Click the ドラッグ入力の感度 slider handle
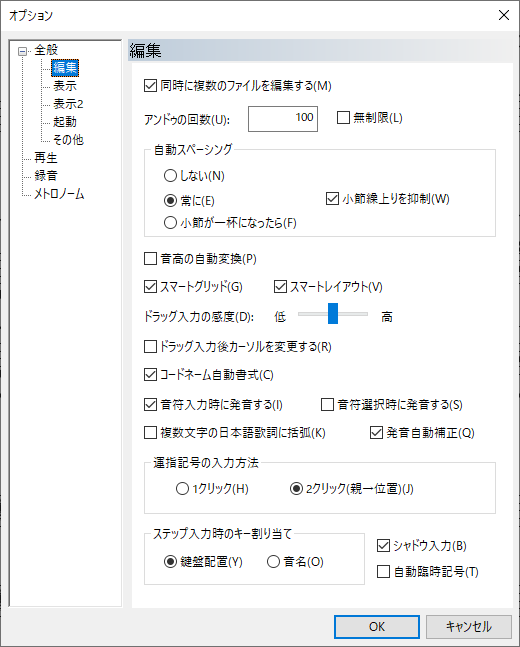Viewport: 520px width, 647px height. pyautogui.click(x=333, y=314)
